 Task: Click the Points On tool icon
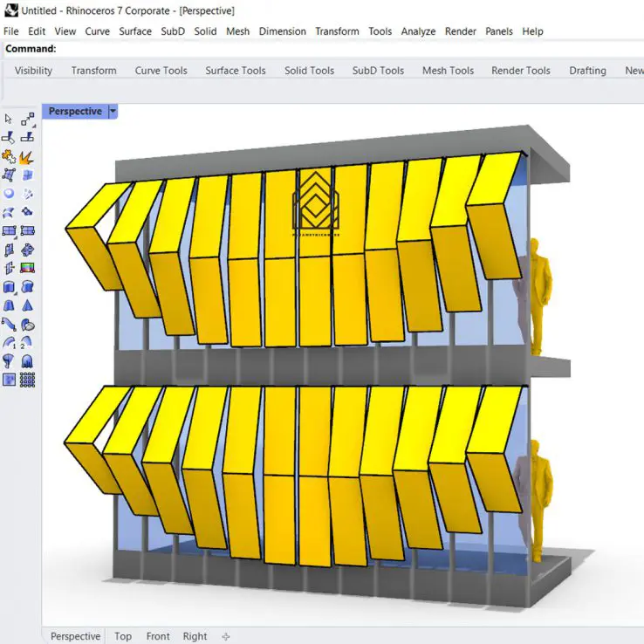[x=28, y=119]
